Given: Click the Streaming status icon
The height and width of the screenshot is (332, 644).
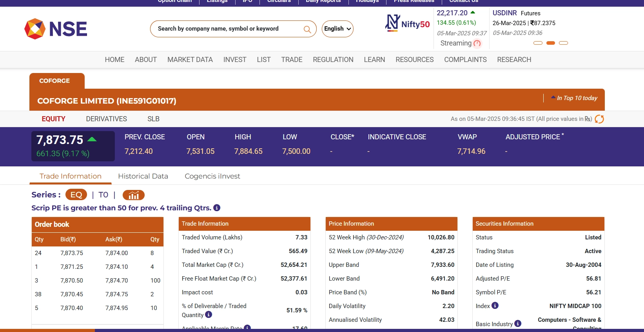Looking at the screenshot, I should pyautogui.click(x=477, y=44).
